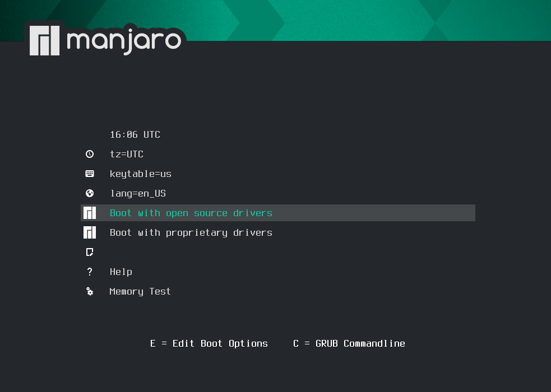Click the keyboard icon beside keytable=us
Viewport: 551px width, 392px height.
pos(90,174)
